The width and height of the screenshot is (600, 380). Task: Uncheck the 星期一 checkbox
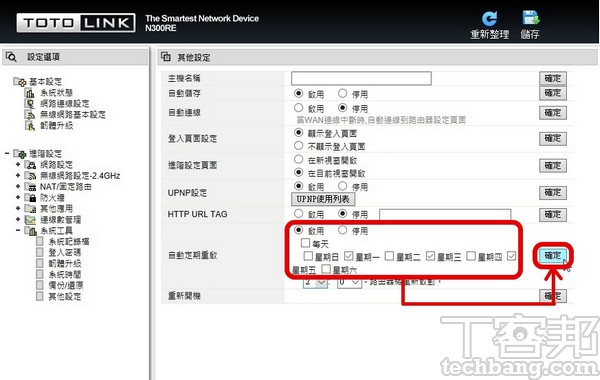click(348, 256)
